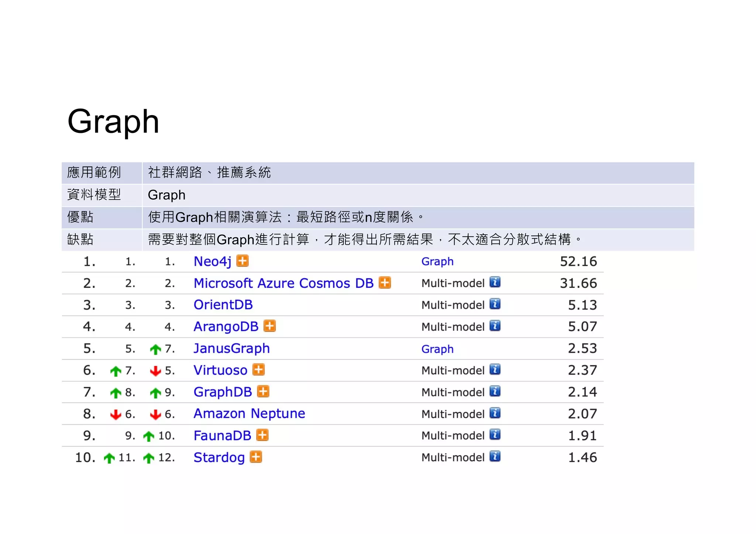
Task: Click the plus icon beside Virtuoso
Action: point(258,369)
